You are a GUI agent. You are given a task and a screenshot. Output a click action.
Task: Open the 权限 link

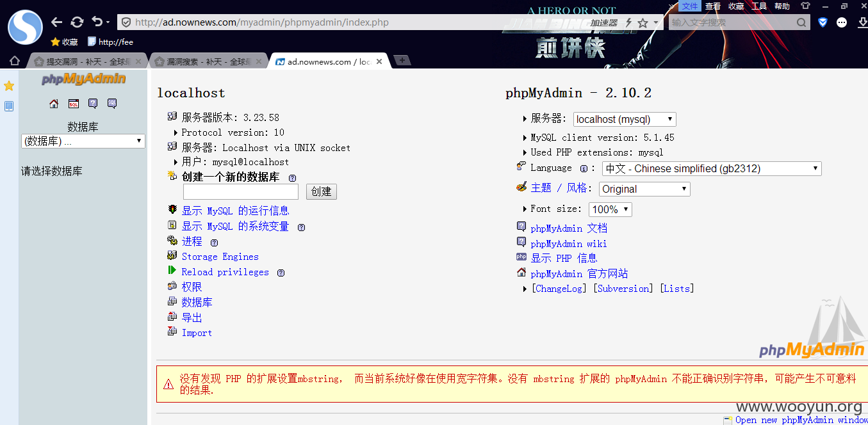[x=192, y=287]
